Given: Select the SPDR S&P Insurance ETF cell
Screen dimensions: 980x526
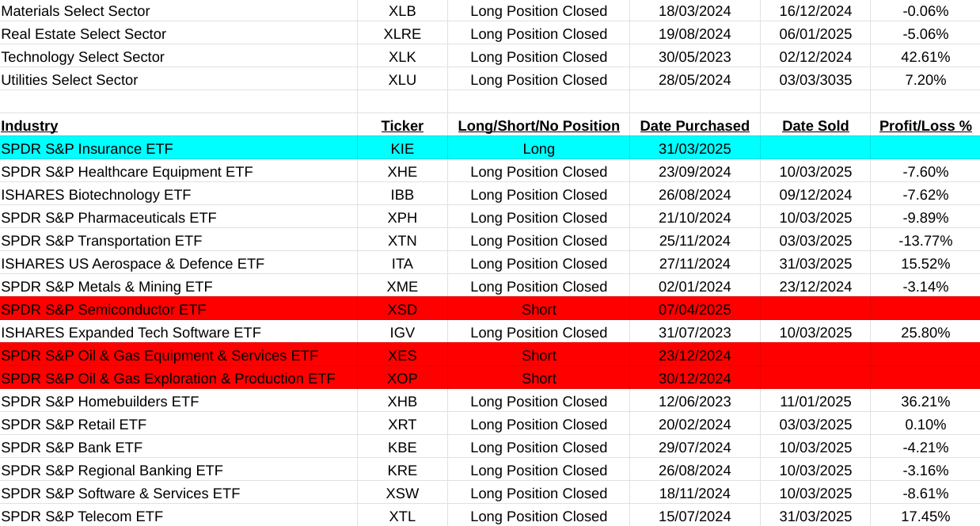Looking at the screenshot, I should click(87, 149).
